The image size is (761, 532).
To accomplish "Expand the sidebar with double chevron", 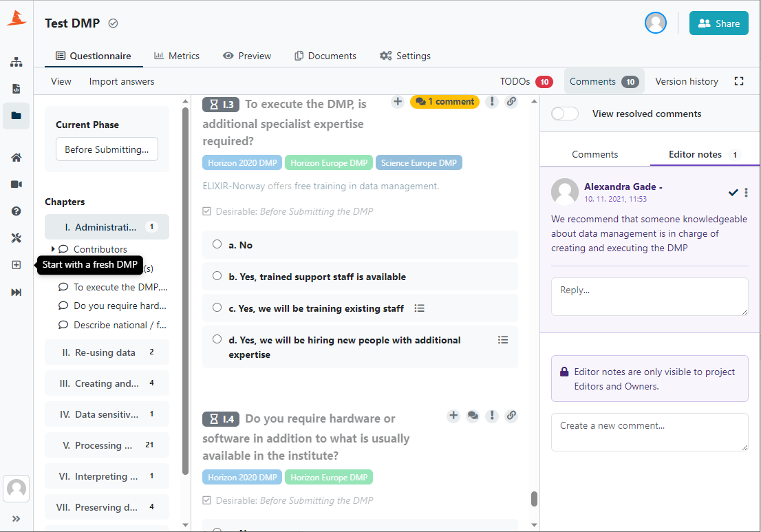I will tap(17, 518).
